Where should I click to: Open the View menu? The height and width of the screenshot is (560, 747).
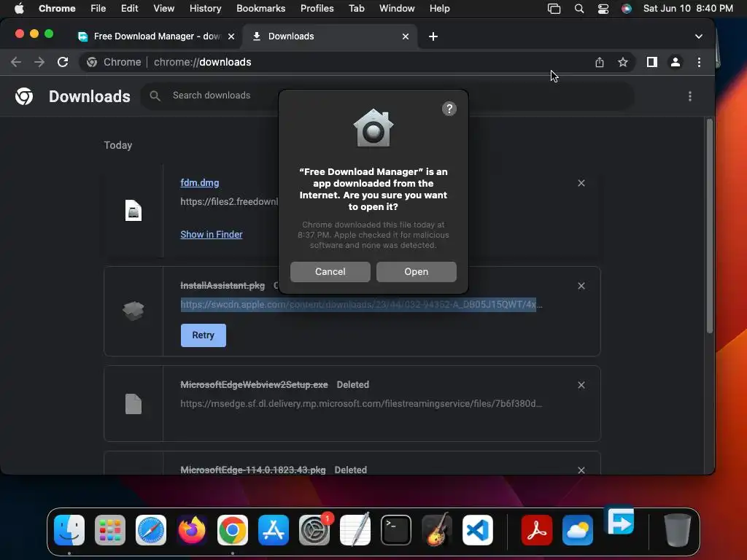tap(164, 8)
